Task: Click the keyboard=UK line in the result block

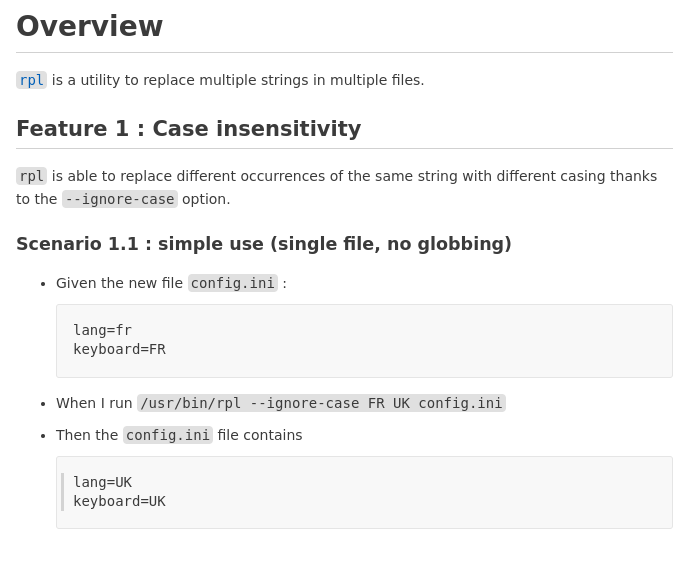Action: click(x=119, y=501)
